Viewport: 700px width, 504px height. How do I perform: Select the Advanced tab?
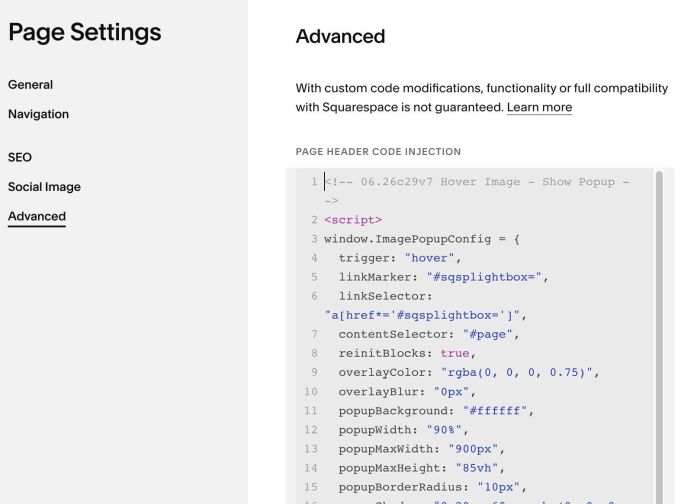37,216
